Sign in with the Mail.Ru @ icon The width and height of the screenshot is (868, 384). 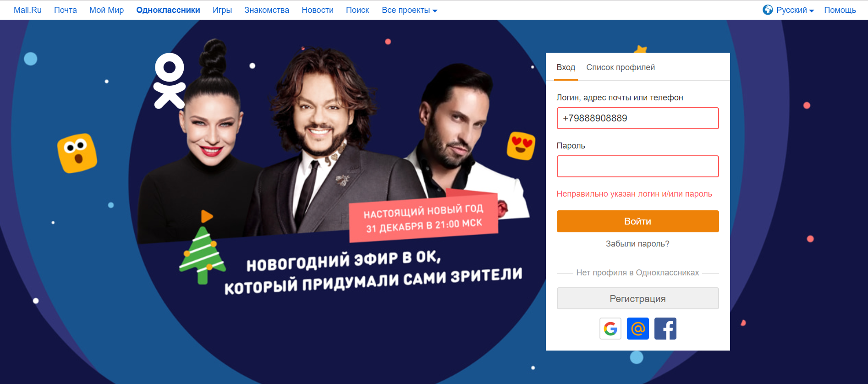click(638, 329)
